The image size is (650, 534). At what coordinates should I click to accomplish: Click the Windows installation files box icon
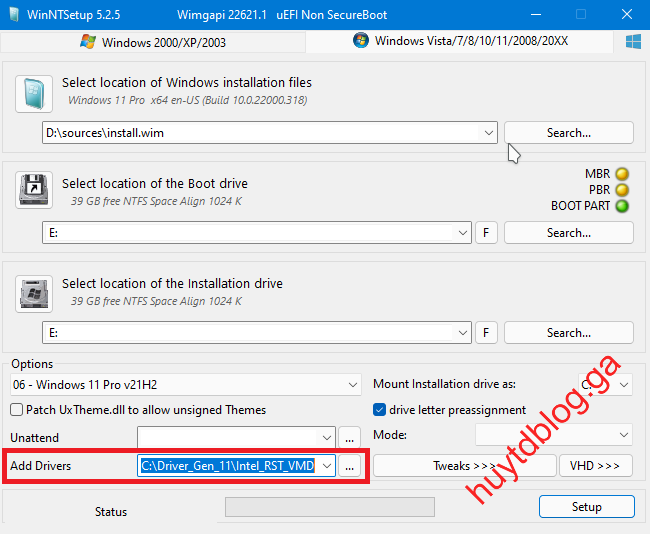coord(34,94)
